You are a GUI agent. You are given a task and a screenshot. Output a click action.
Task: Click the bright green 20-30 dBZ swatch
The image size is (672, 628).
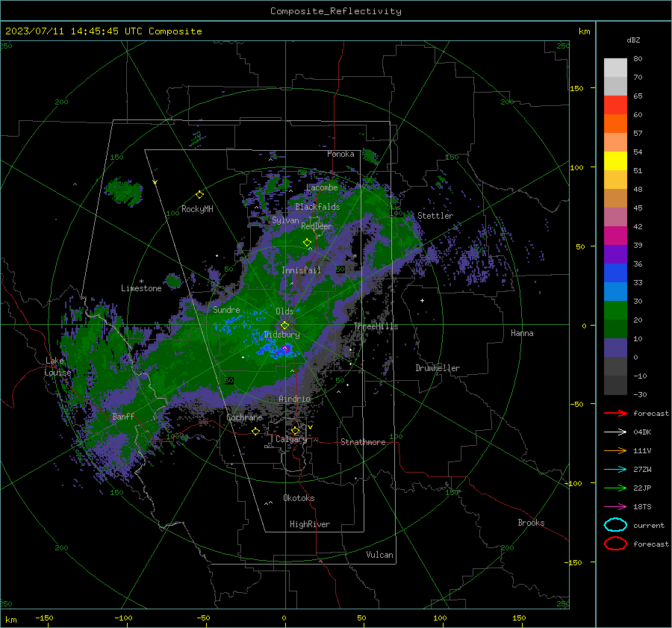click(x=615, y=311)
